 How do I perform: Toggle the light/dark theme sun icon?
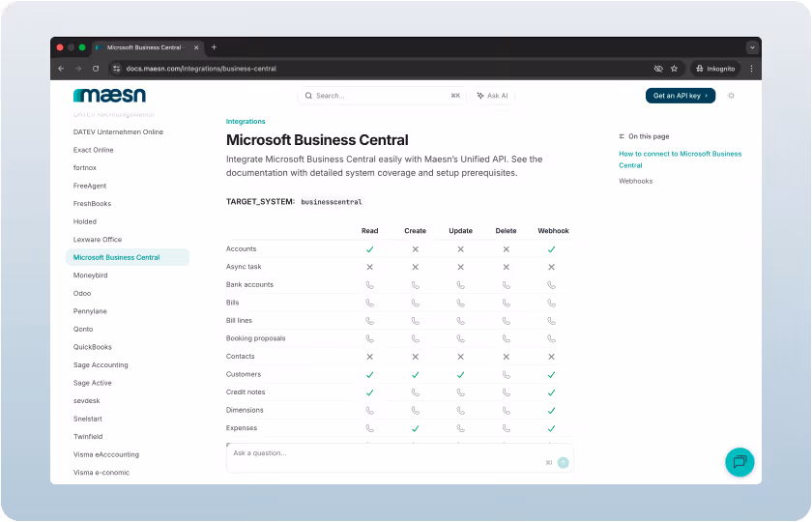[731, 96]
